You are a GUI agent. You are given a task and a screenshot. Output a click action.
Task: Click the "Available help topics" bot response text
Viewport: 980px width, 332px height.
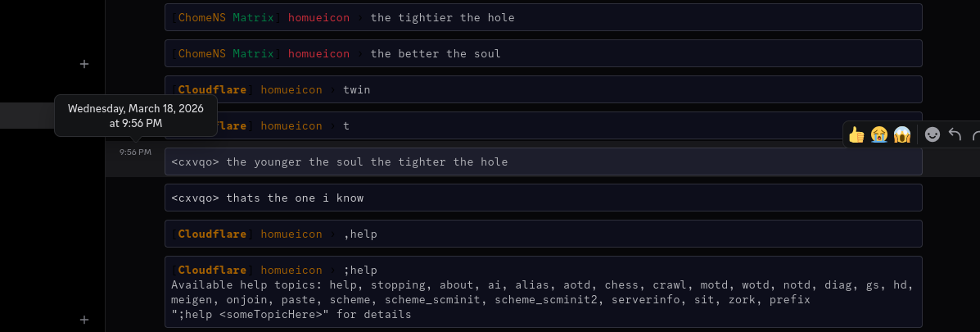[543, 293]
